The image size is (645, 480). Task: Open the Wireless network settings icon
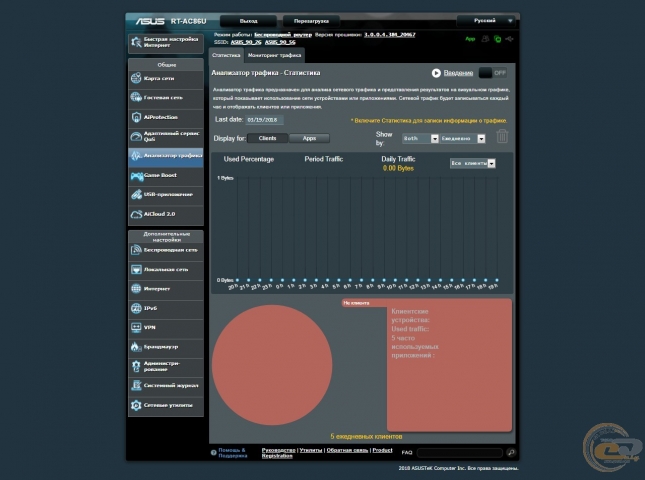coord(136,250)
